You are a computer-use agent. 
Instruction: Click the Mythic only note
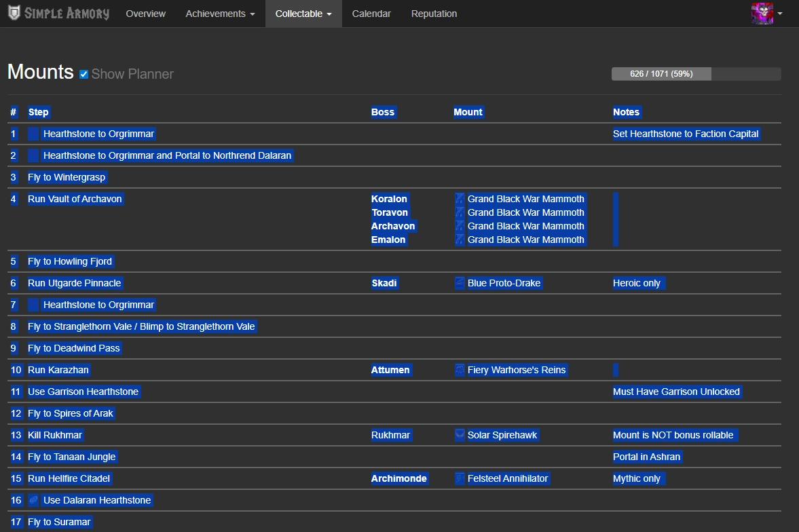637,478
